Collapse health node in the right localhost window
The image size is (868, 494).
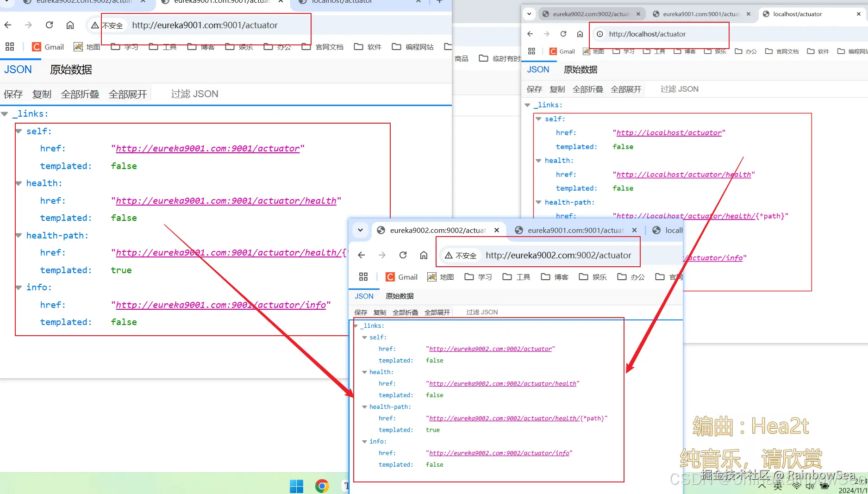click(538, 161)
